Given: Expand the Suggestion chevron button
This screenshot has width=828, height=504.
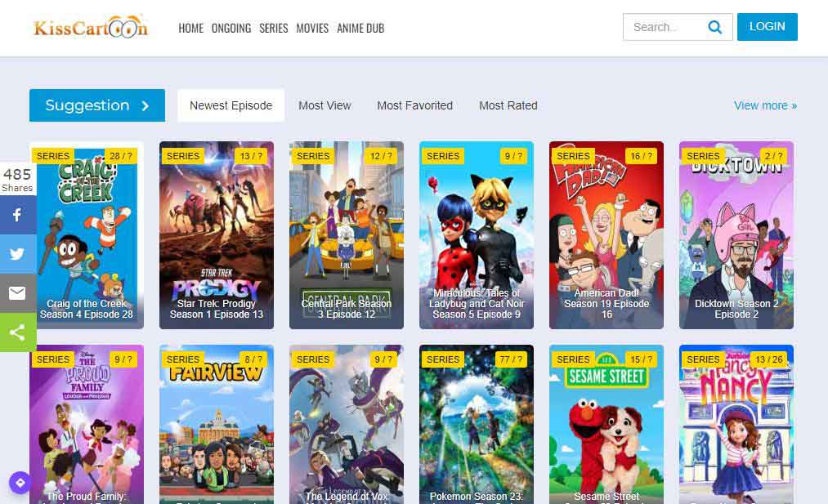Looking at the screenshot, I should (x=145, y=105).
